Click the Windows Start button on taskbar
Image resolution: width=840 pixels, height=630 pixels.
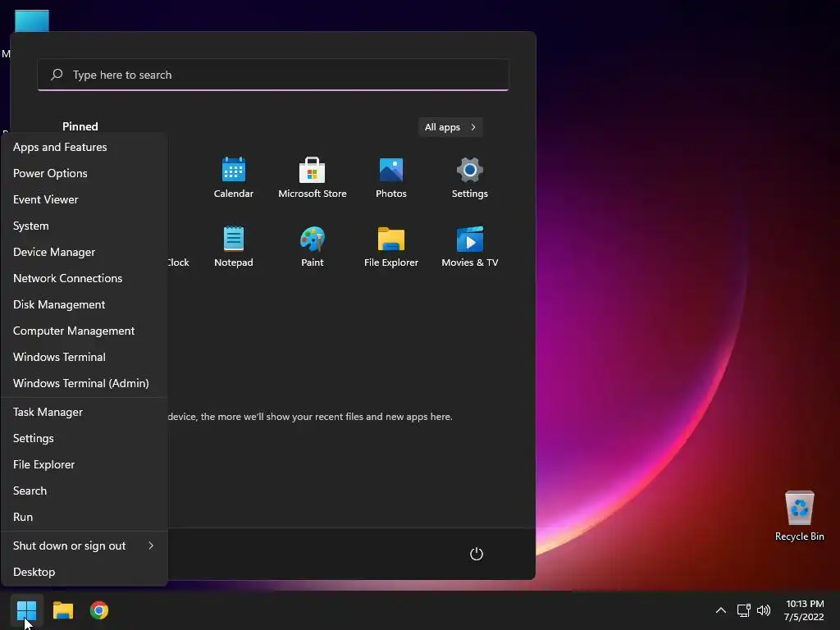[x=26, y=610]
